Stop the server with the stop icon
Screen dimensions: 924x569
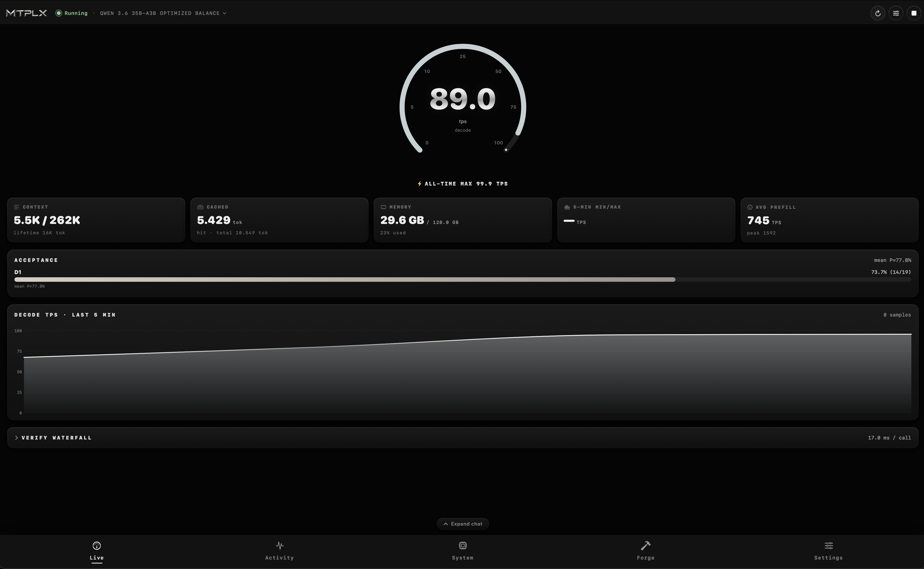[914, 13]
